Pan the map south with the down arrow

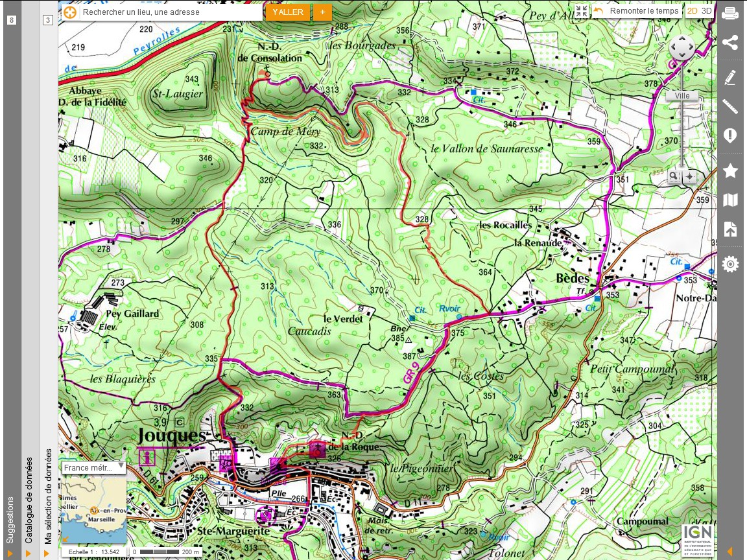[x=682, y=56]
